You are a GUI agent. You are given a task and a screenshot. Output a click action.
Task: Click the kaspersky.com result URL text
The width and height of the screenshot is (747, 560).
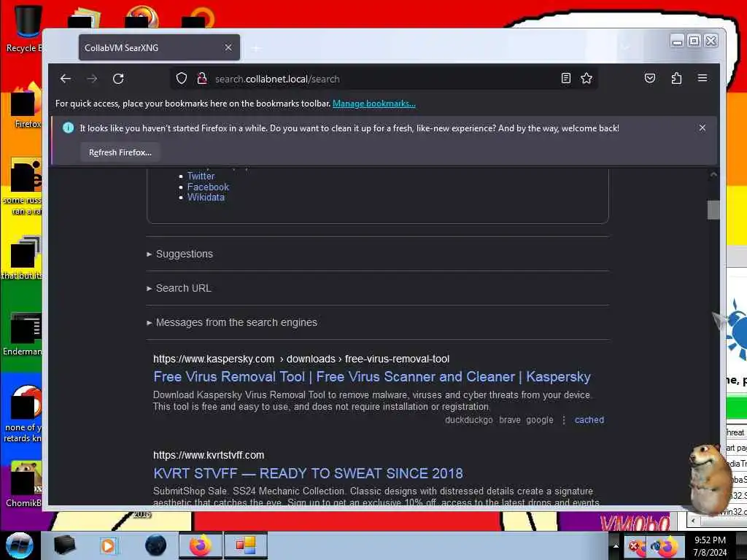coord(301,359)
